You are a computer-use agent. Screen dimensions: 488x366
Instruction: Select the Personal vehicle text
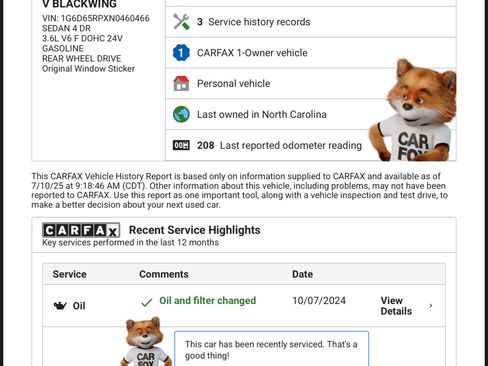tap(234, 83)
